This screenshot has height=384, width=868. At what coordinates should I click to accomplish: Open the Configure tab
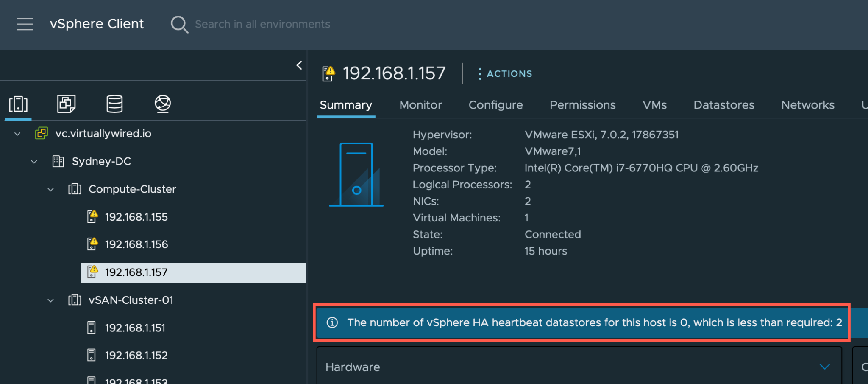click(x=495, y=105)
